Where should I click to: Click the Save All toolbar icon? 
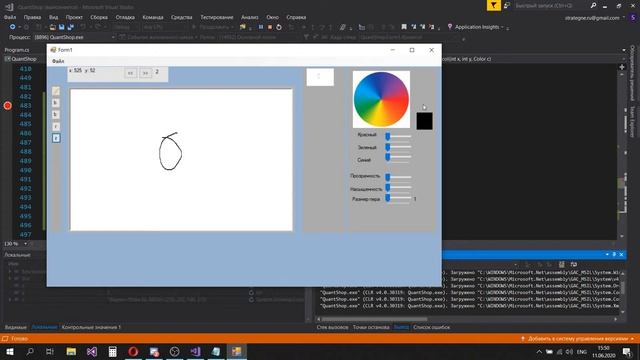[71, 27]
